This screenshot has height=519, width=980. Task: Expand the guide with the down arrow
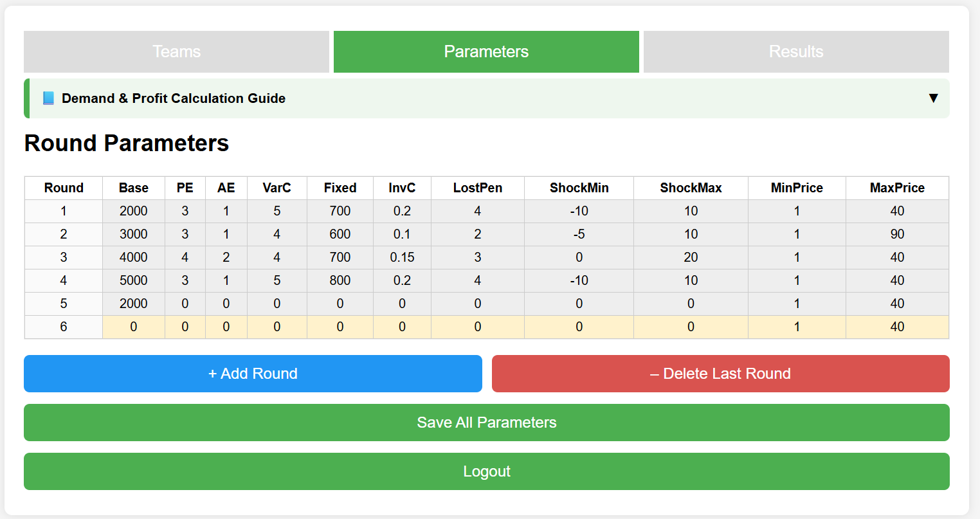point(933,98)
